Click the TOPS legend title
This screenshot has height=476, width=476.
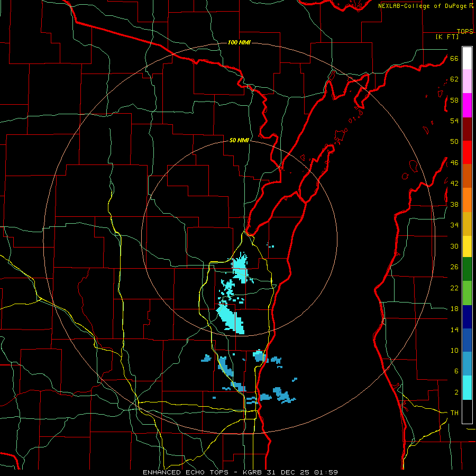465,31
